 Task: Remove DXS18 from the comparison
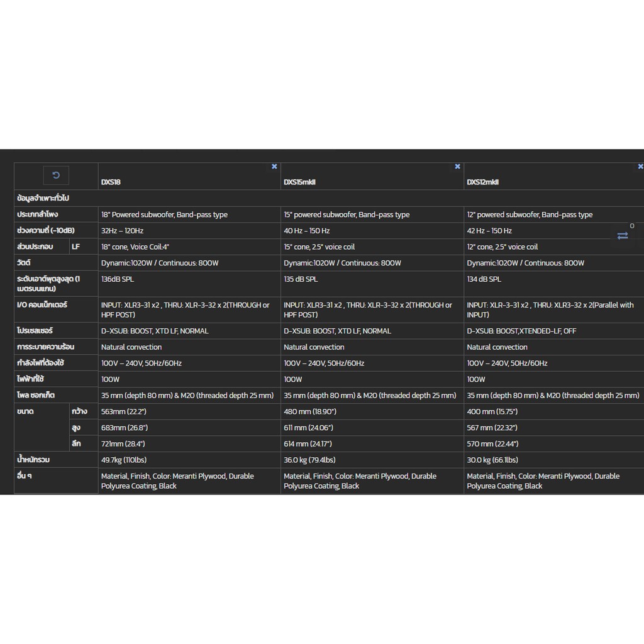pyautogui.click(x=274, y=167)
